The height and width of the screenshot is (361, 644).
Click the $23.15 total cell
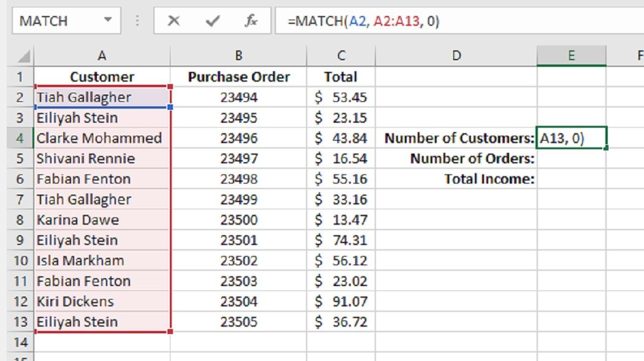click(x=341, y=118)
